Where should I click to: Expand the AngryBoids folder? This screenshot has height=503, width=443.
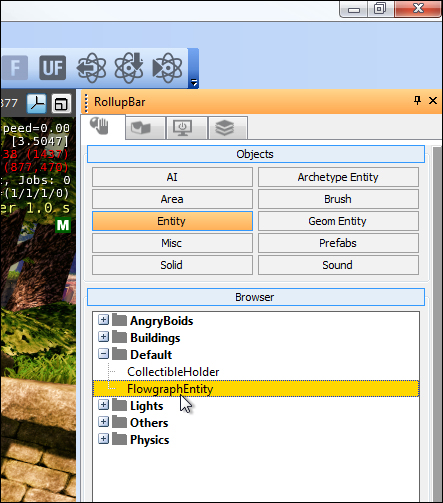103,320
